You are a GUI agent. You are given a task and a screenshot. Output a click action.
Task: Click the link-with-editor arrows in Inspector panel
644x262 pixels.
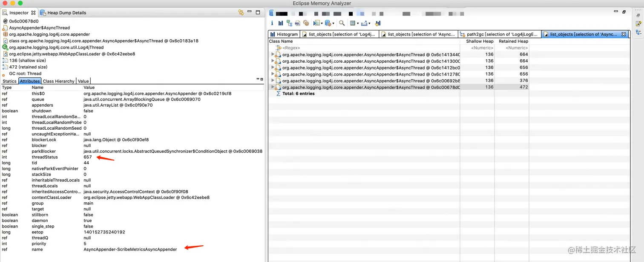pos(241,12)
